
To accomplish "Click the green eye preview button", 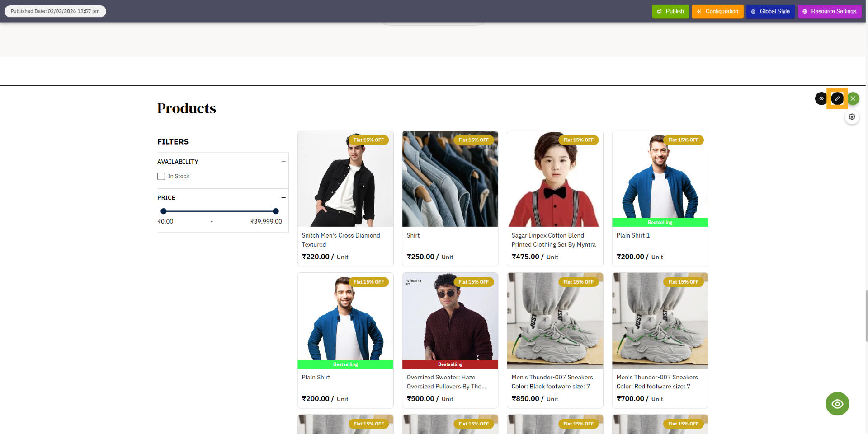I will point(837,404).
